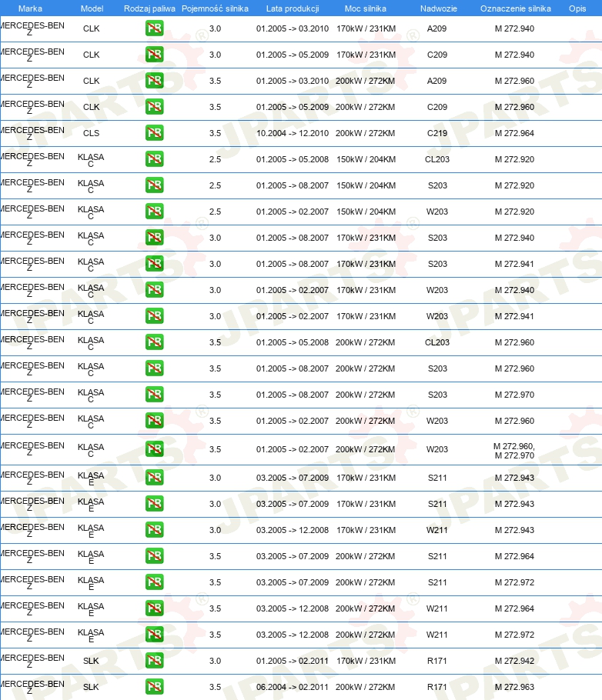Select A209 body in the CLK 3.5 row
Screen dimensions: 602x700
437,81
